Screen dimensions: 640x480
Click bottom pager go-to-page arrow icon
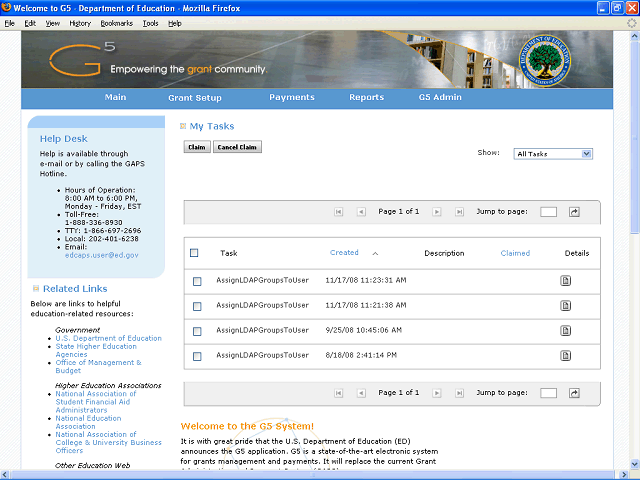click(x=574, y=393)
